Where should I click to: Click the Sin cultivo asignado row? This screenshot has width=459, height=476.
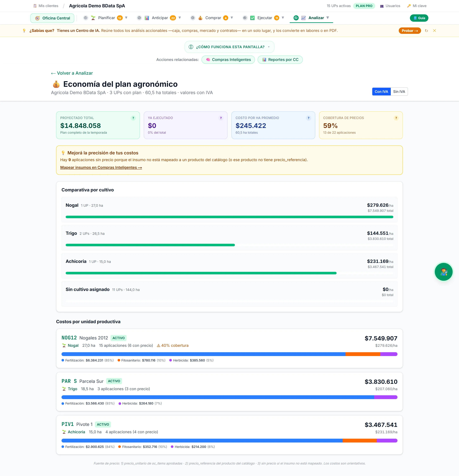229,294
